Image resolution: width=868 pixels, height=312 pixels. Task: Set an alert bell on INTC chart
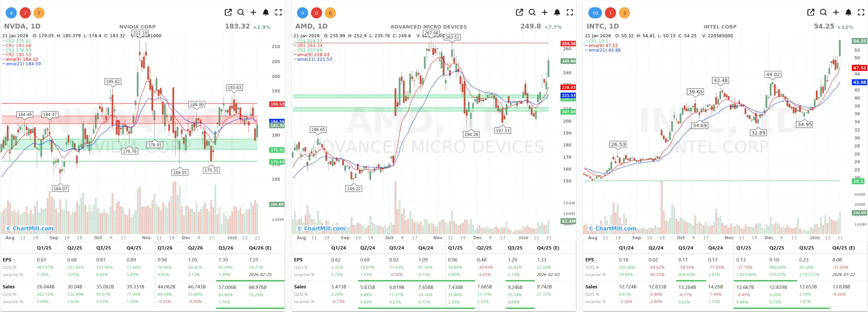tap(848, 12)
